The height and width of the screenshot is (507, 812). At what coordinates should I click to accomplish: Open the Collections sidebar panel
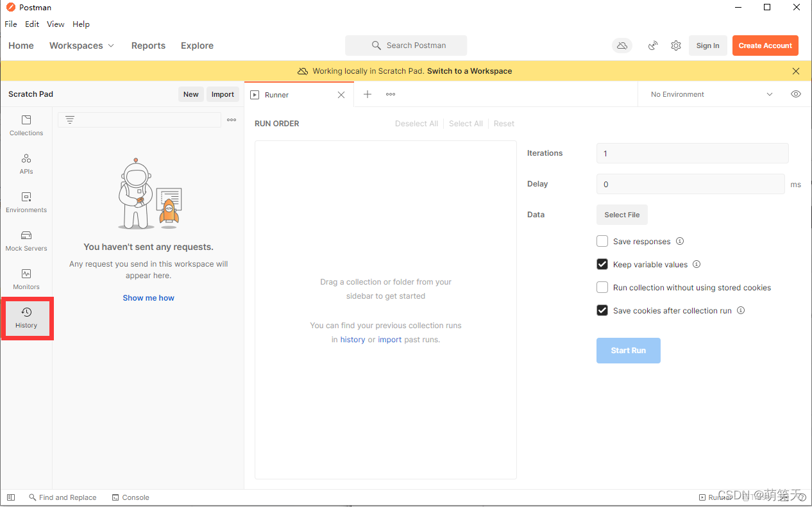pos(26,125)
